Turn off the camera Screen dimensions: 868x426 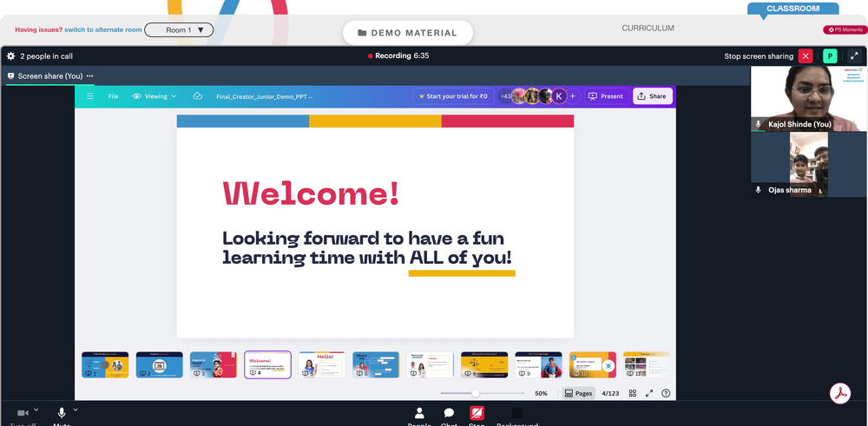[23, 416]
